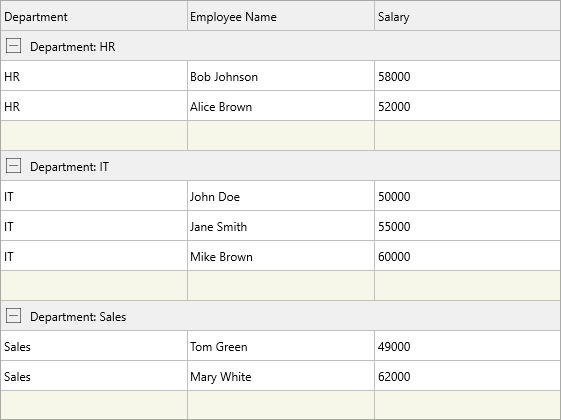Screen dimensions: 561x420
Task: Click the salary cell showing 49000
Action: (x=467, y=346)
